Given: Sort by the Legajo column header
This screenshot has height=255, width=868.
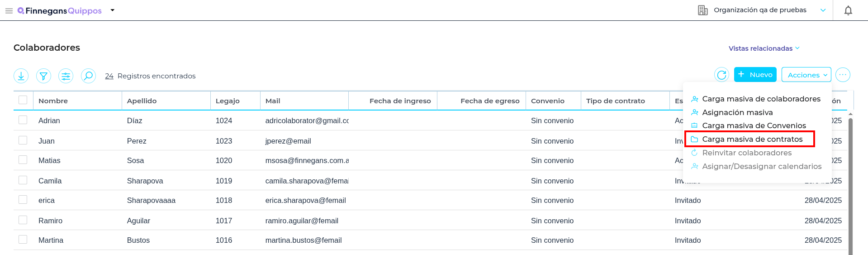Looking at the screenshot, I should click(x=228, y=101).
